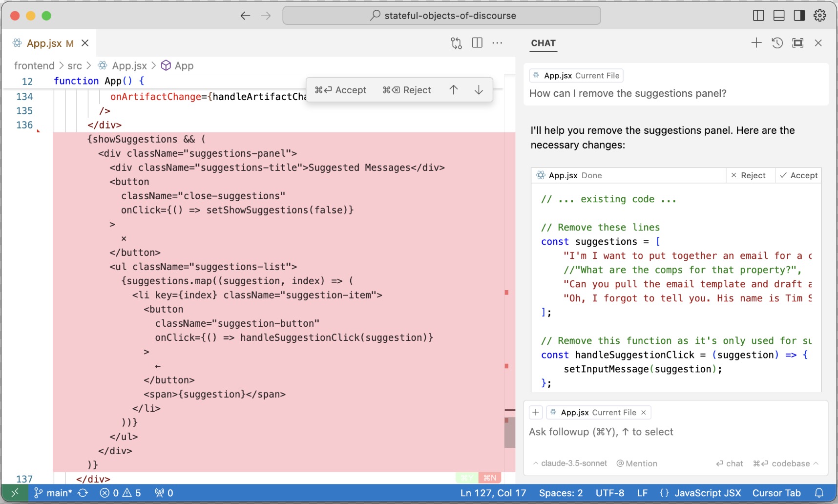Accept the suggested code change in chat
This screenshot has height=504, width=838.
pyautogui.click(x=798, y=175)
